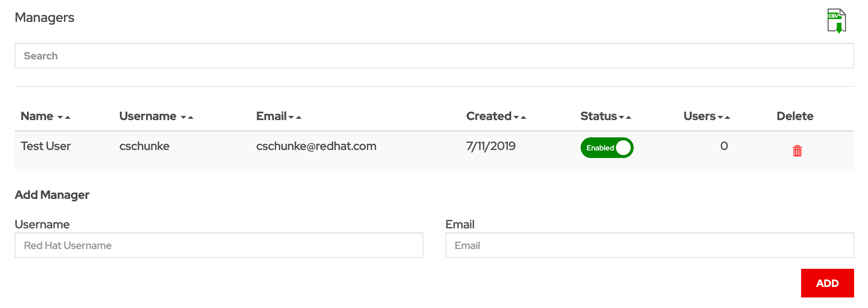Sort Email column ascending via up arrow
Image resolution: width=868 pixels, height=308 pixels.
tap(299, 118)
